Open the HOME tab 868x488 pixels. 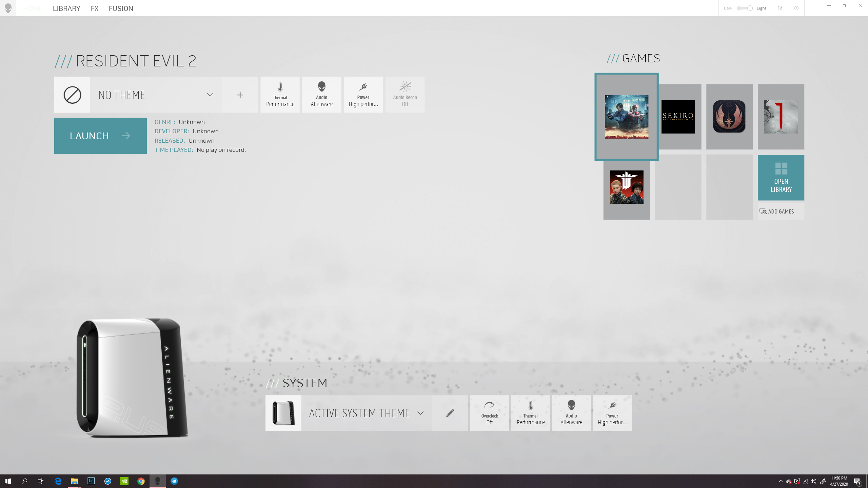(x=33, y=8)
